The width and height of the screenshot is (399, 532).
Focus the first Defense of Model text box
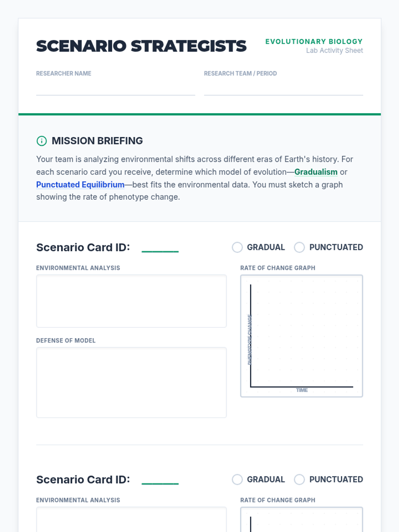click(x=131, y=382)
